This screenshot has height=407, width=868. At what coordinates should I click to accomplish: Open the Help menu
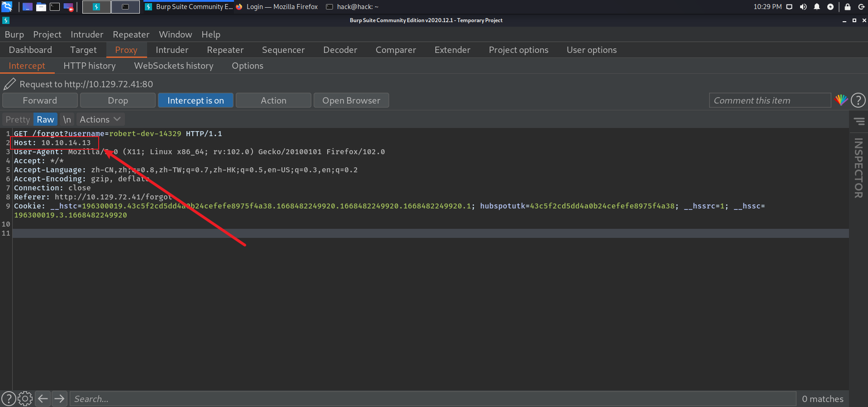(x=211, y=34)
